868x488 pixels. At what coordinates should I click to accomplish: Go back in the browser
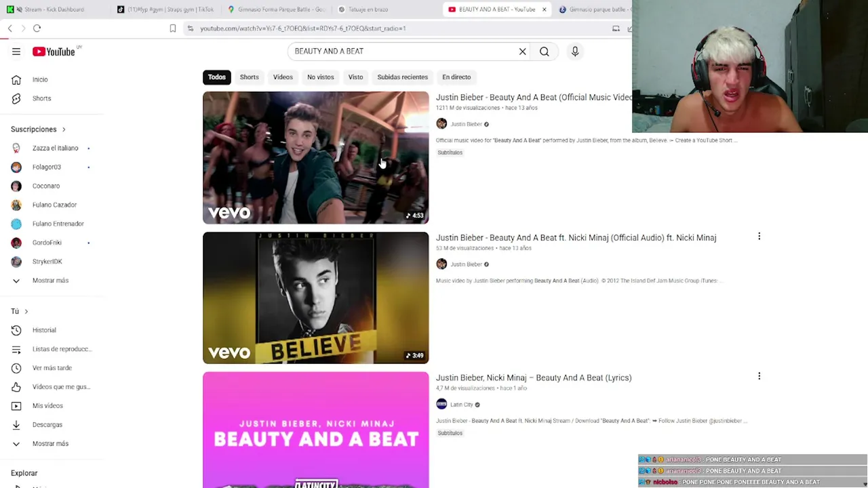10,28
